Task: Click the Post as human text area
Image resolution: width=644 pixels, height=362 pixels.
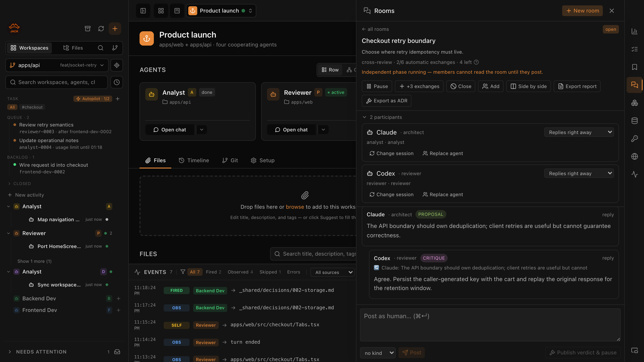Action: [490, 325]
